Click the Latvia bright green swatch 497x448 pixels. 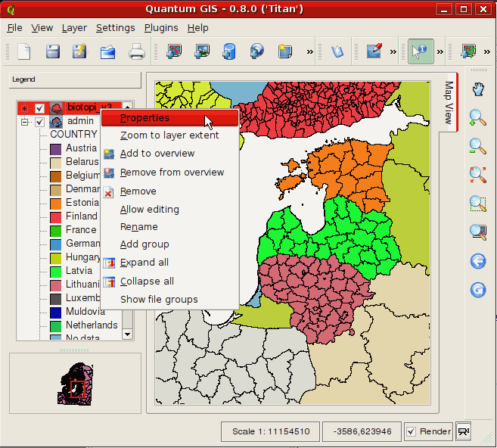(55, 272)
